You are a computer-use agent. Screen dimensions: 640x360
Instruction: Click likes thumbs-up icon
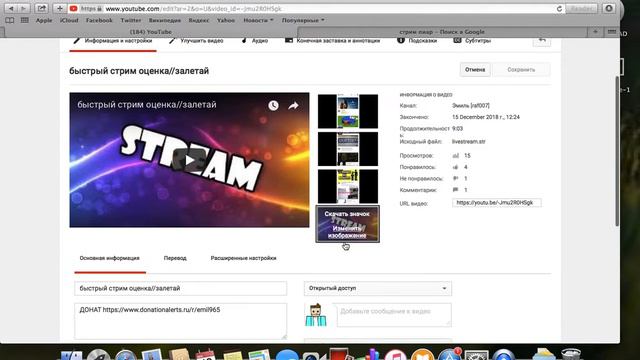click(x=455, y=167)
